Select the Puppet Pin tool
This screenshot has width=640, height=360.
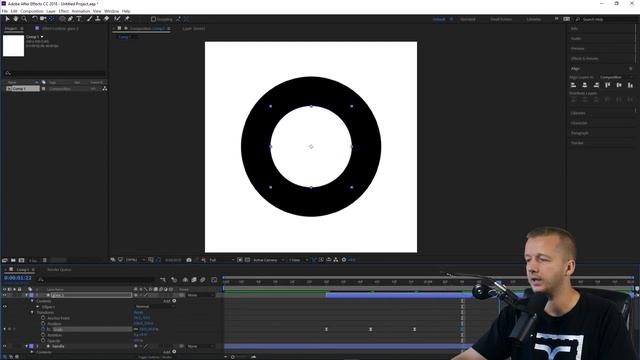point(127,19)
